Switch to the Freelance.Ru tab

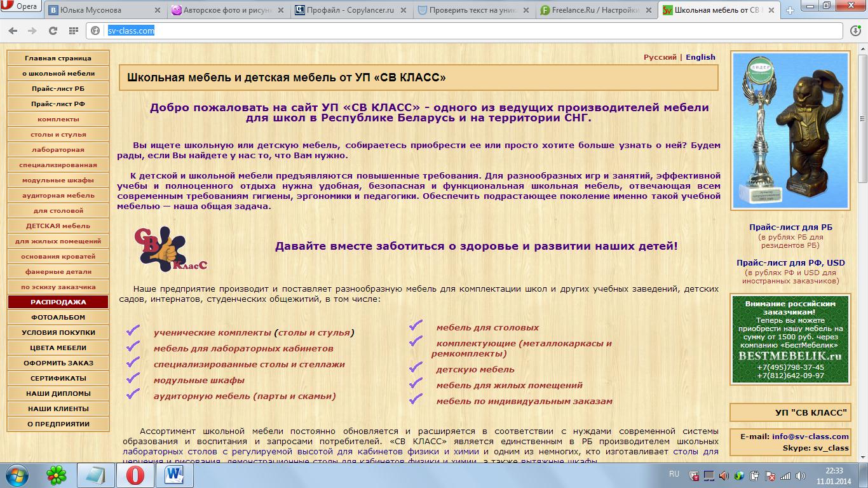pos(596,10)
